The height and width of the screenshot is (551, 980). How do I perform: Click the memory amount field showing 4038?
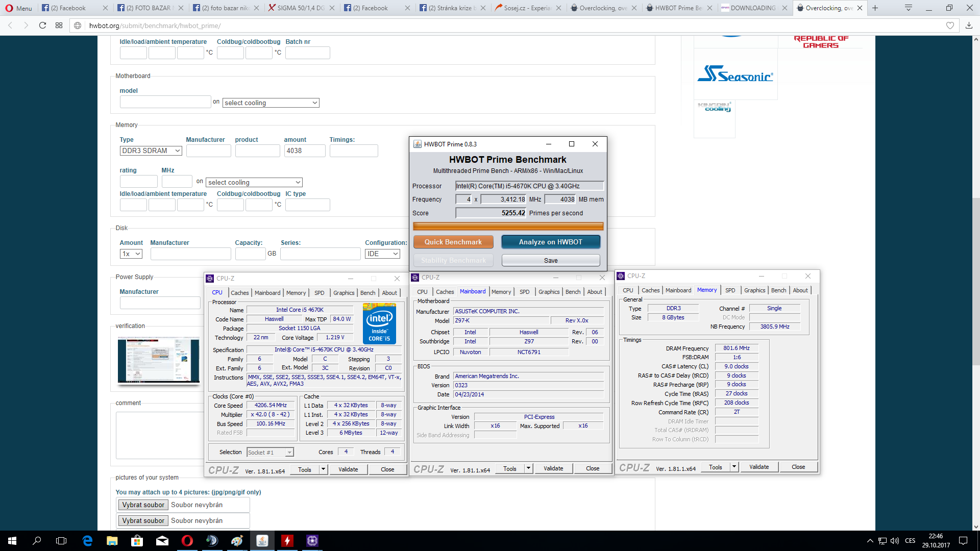305,151
